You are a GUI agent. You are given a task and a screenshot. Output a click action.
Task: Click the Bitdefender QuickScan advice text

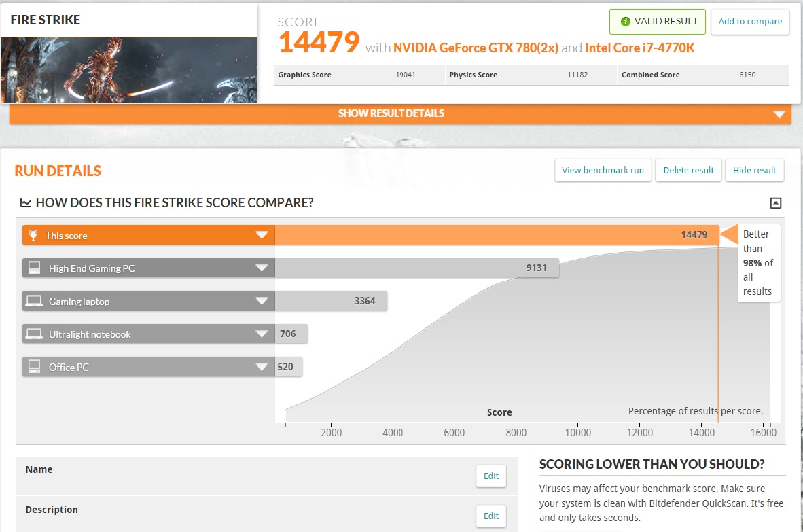click(x=661, y=503)
